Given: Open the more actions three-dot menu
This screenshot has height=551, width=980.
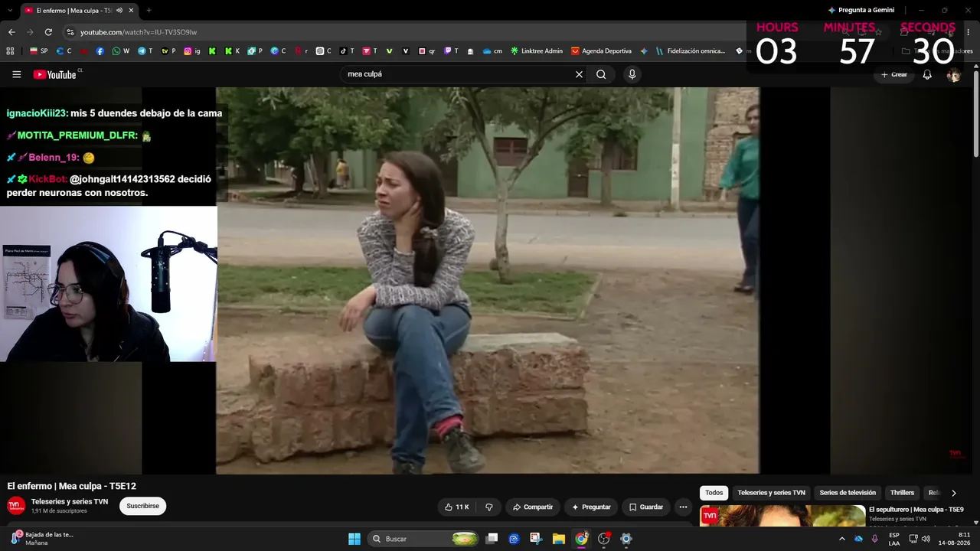Looking at the screenshot, I should (x=683, y=507).
